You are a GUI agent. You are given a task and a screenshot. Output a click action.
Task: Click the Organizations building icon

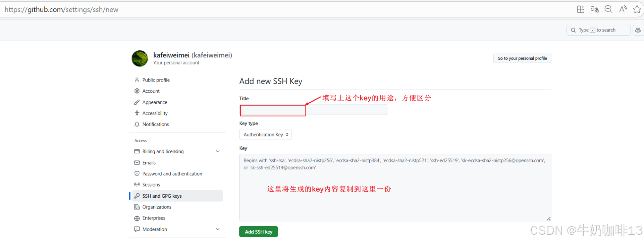(x=137, y=207)
